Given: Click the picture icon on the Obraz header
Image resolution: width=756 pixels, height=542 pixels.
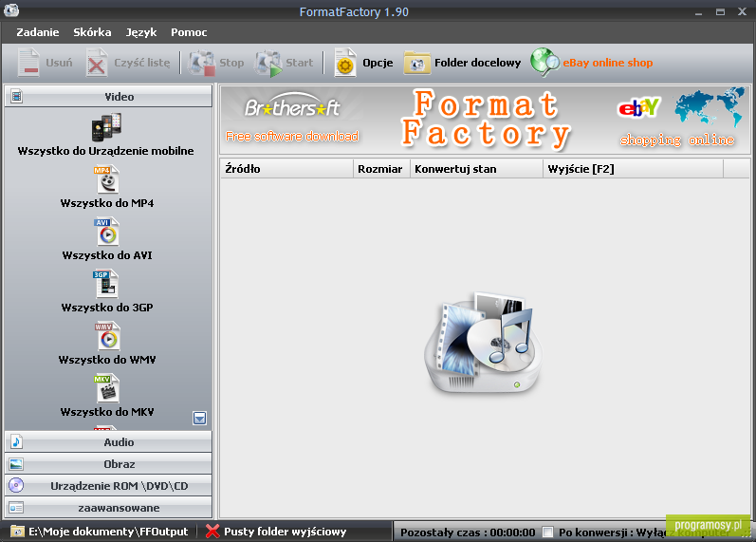Looking at the screenshot, I should pos(16,464).
